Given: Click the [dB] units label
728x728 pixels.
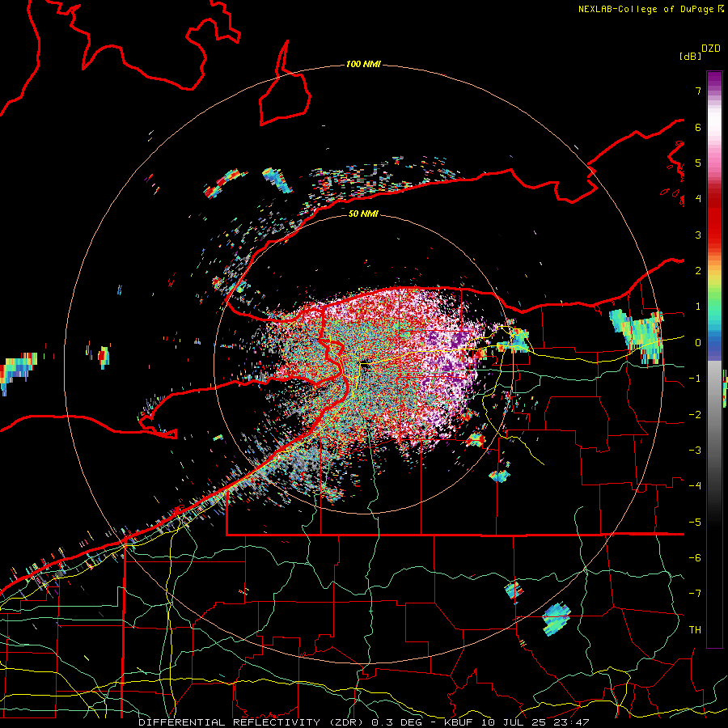Looking at the screenshot, I should click(691, 56).
